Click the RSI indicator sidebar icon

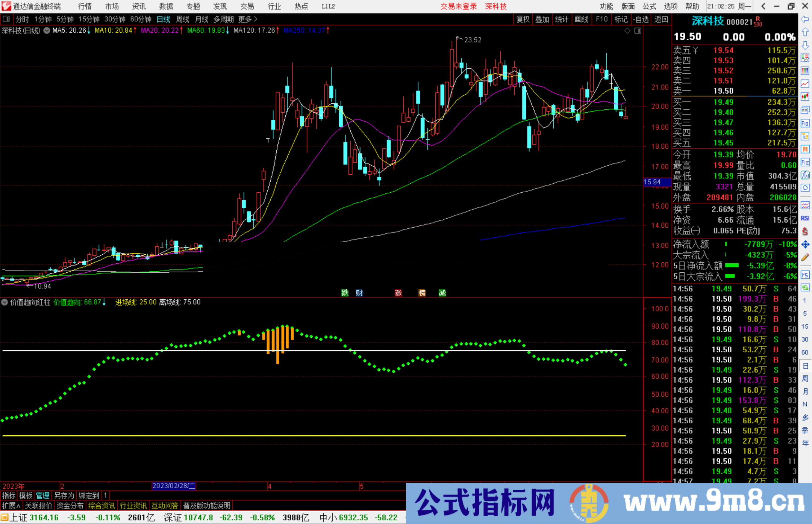pos(805,218)
